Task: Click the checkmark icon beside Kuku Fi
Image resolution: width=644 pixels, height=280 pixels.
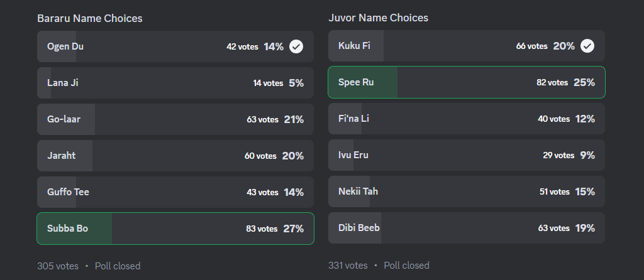Action: (587, 46)
